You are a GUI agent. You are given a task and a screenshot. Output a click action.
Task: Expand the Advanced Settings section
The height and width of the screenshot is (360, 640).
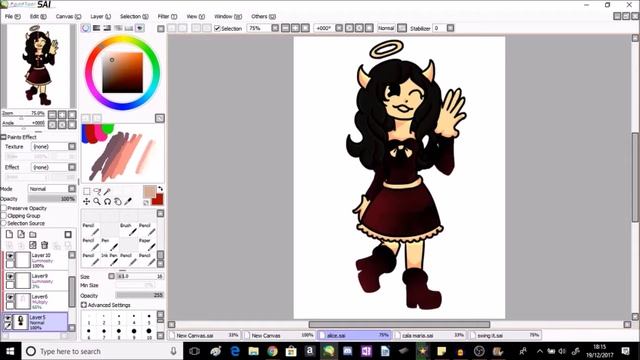(84, 305)
